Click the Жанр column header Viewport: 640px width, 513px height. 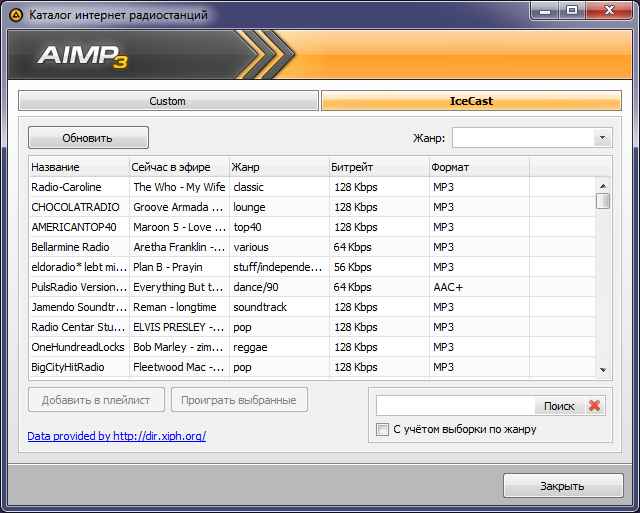point(279,167)
